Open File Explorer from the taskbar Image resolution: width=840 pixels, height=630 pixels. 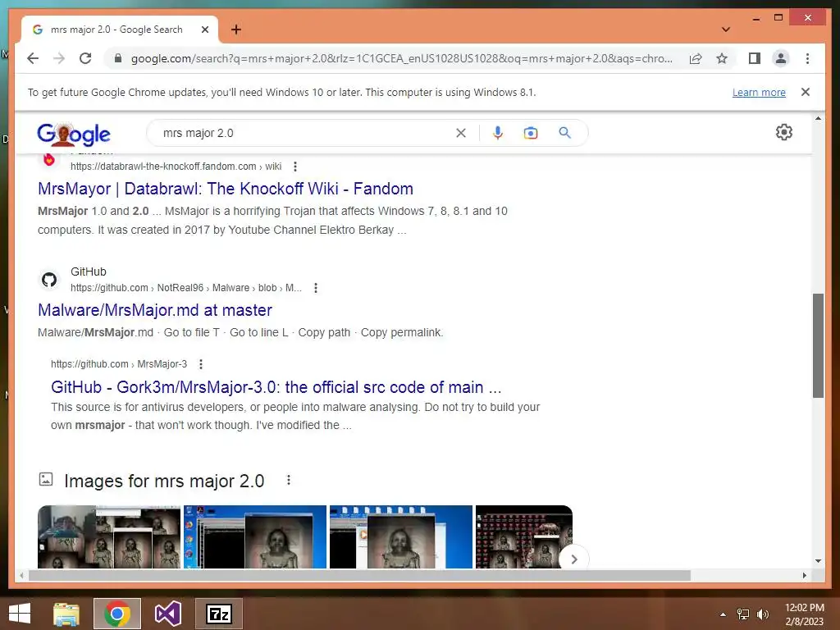pyautogui.click(x=66, y=614)
